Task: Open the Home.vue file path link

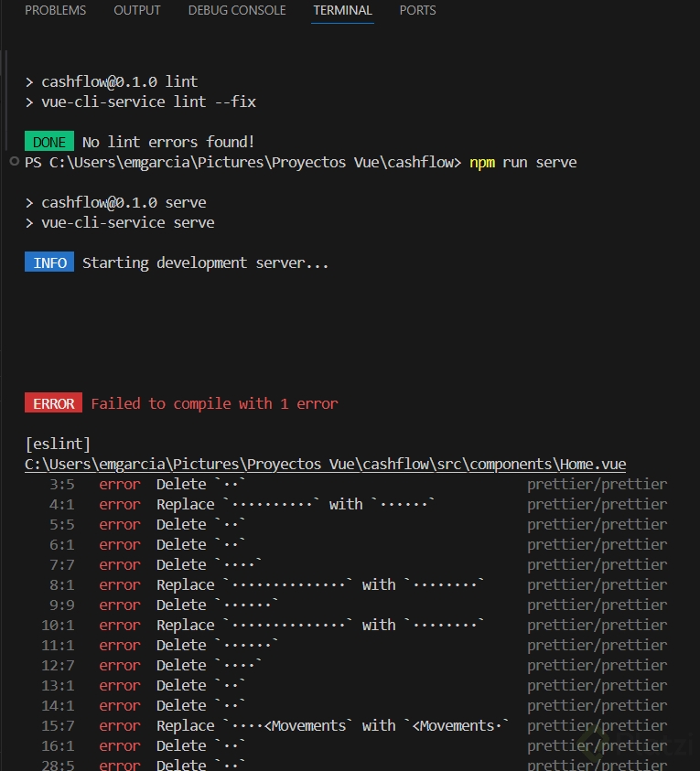Action: pos(325,465)
